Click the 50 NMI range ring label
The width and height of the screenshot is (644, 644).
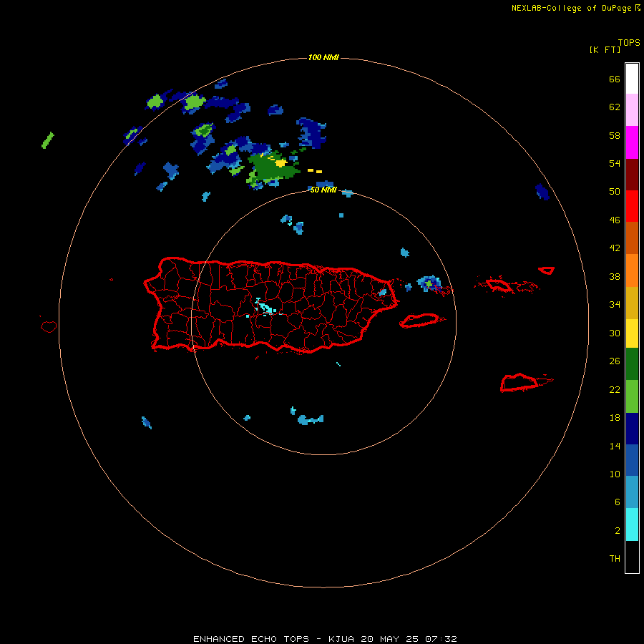tap(323, 190)
